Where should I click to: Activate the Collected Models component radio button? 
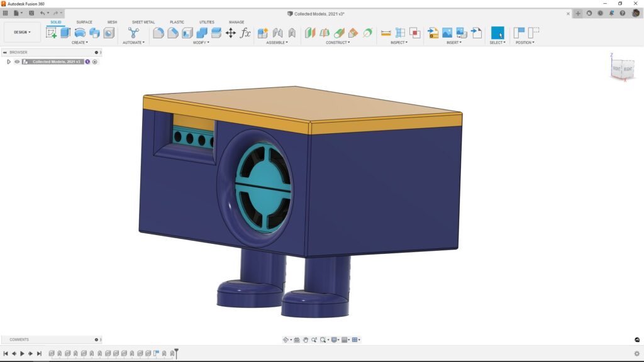click(x=95, y=62)
